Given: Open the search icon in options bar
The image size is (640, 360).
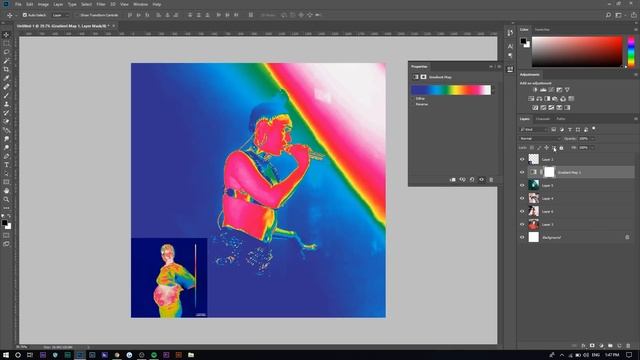Looking at the screenshot, I should click(x=608, y=15).
